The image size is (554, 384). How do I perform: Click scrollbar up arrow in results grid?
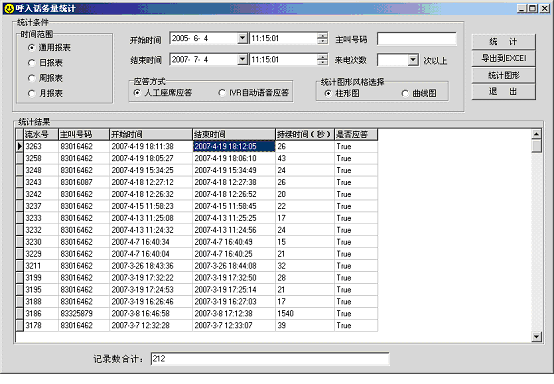point(536,134)
